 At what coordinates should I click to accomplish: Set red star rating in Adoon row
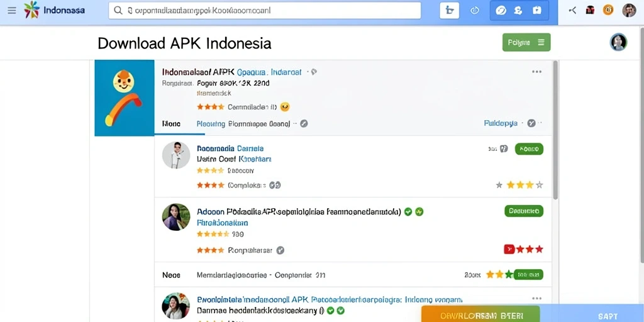pyautogui.click(x=530, y=249)
